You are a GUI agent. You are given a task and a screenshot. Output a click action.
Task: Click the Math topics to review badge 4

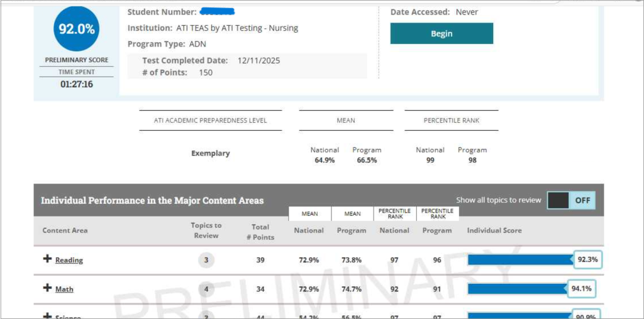click(206, 289)
